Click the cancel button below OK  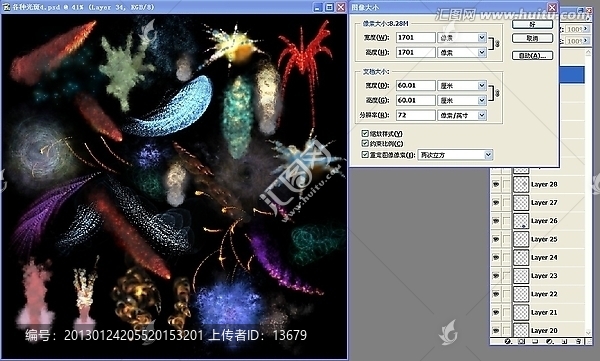point(532,38)
